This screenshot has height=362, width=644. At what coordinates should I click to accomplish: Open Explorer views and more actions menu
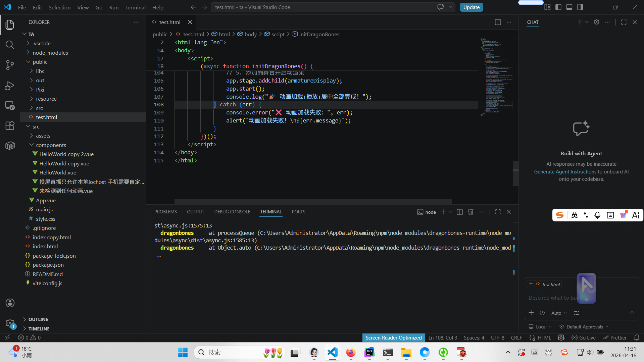point(136,22)
